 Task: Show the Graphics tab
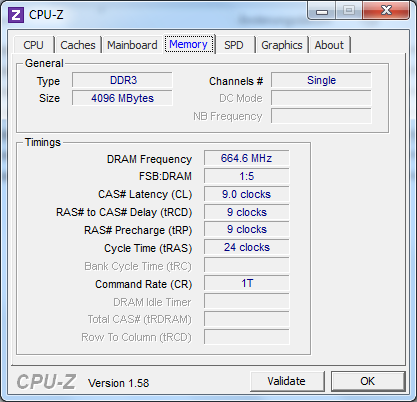tap(282, 45)
